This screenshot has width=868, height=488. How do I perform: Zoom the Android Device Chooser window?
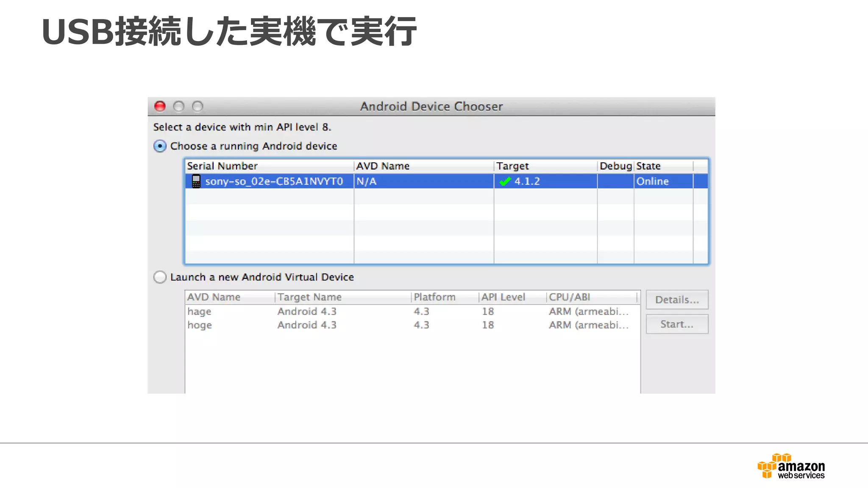tap(198, 106)
